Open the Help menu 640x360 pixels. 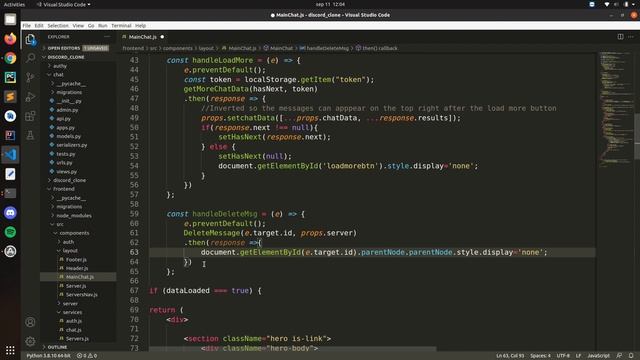tap(140, 26)
